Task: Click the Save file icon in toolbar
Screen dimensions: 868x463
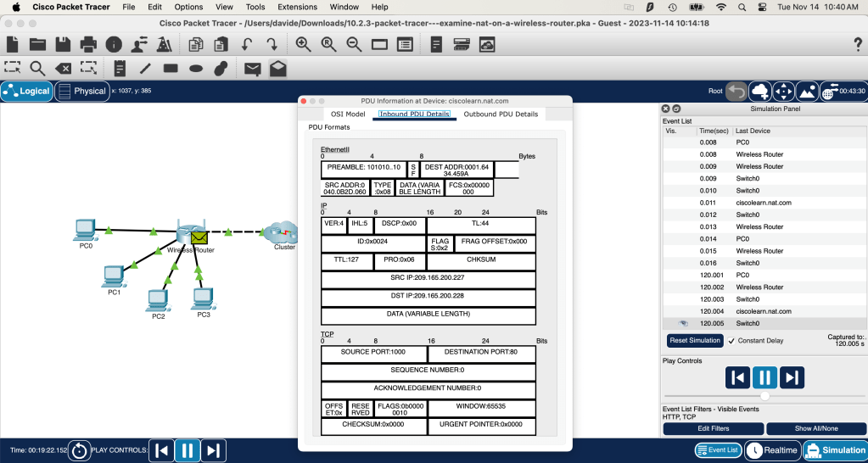Action: [63, 44]
